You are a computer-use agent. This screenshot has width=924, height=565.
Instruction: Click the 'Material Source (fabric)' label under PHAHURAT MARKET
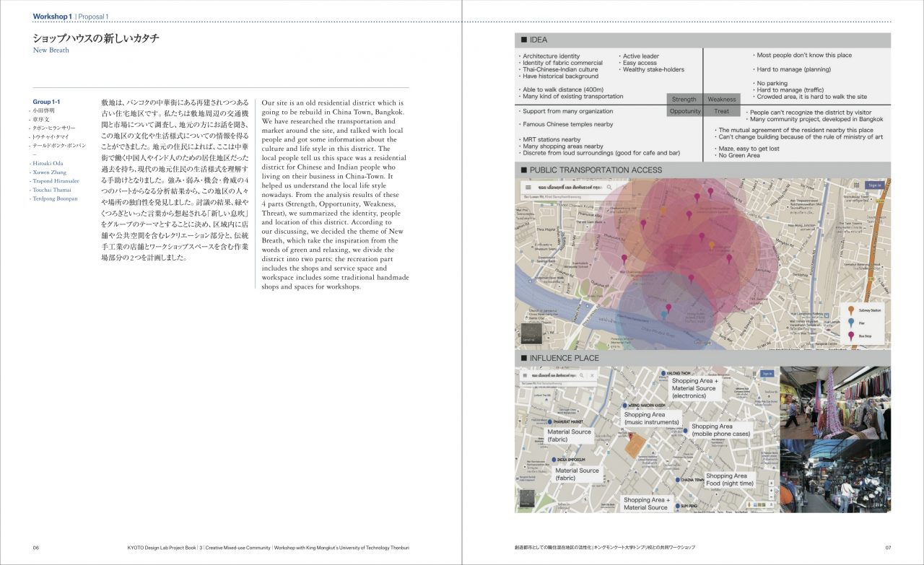(x=569, y=436)
